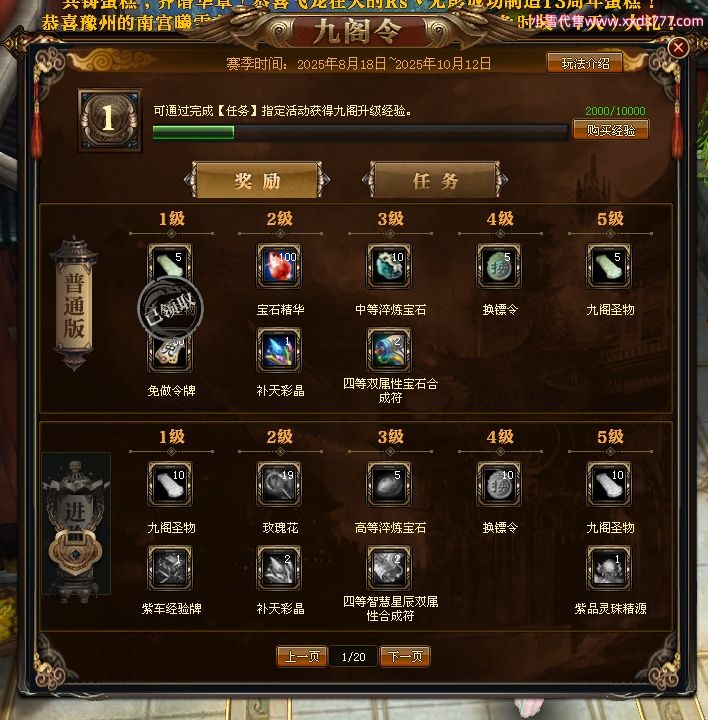The image size is (708, 720).
Task: Click the 紫品灵珠精源 icon
Action: point(609,568)
